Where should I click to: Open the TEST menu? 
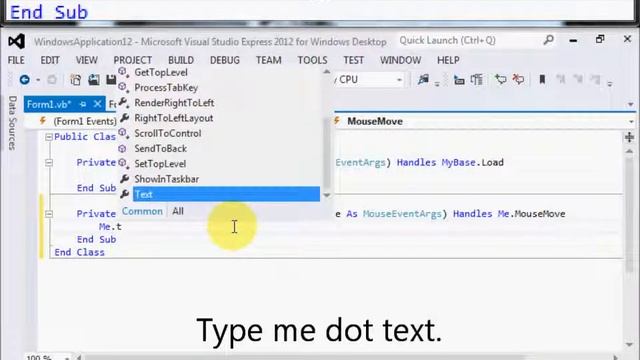coord(353,60)
